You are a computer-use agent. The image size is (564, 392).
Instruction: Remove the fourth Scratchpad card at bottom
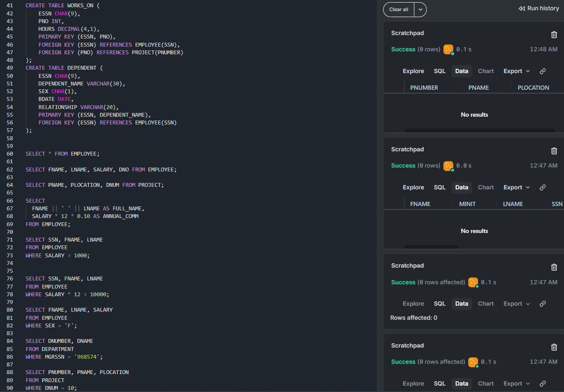(x=554, y=347)
